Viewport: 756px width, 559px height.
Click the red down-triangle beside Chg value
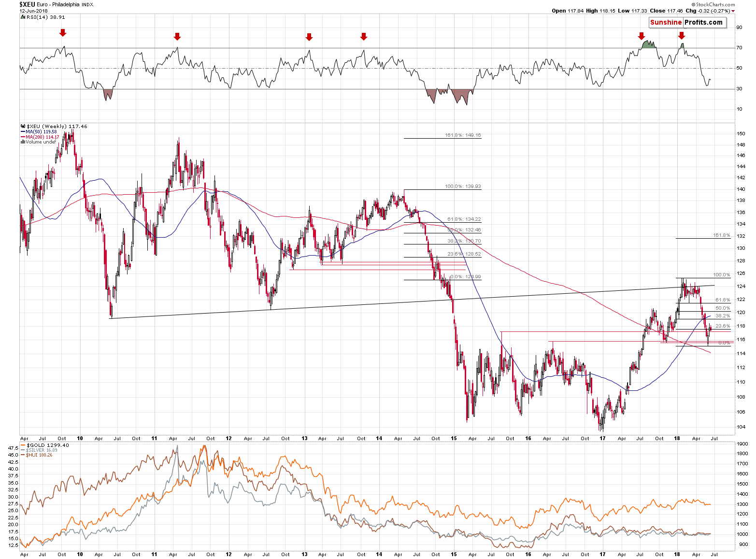coord(733,11)
